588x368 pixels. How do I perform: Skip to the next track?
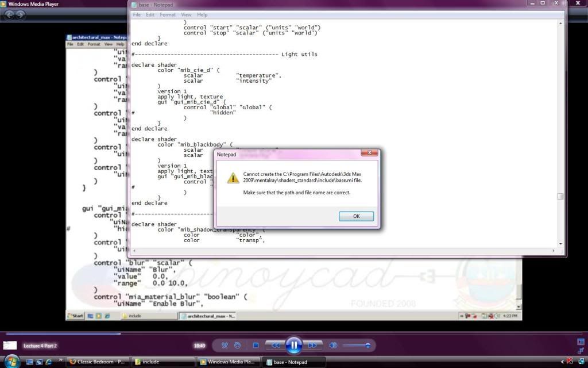point(312,345)
